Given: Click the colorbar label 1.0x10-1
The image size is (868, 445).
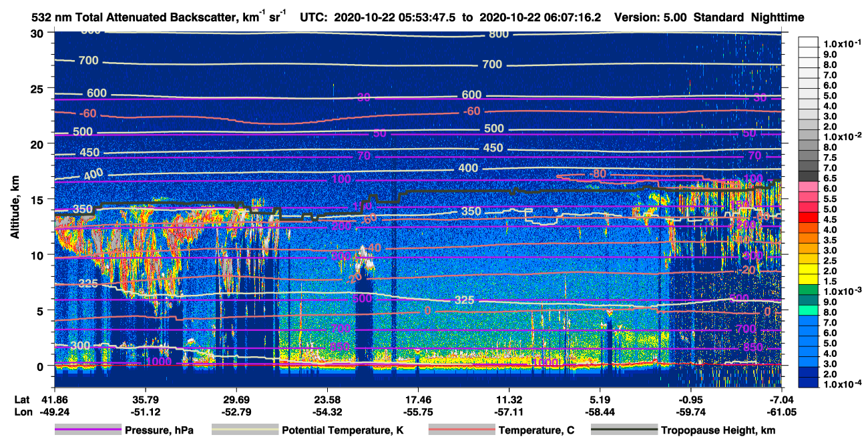Looking at the screenshot, I should 843,44.
